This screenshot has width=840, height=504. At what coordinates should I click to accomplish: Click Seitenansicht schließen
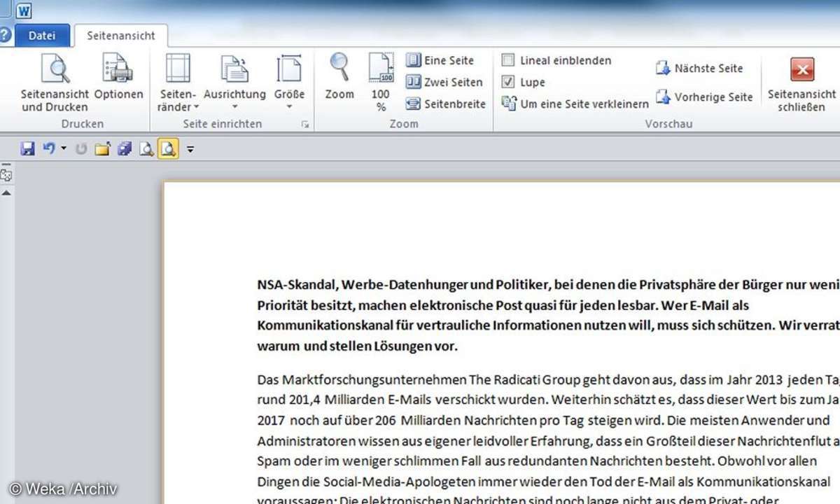[801, 84]
